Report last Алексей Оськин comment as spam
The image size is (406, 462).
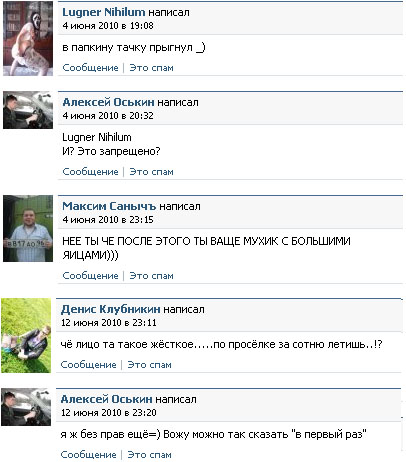coord(149,455)
